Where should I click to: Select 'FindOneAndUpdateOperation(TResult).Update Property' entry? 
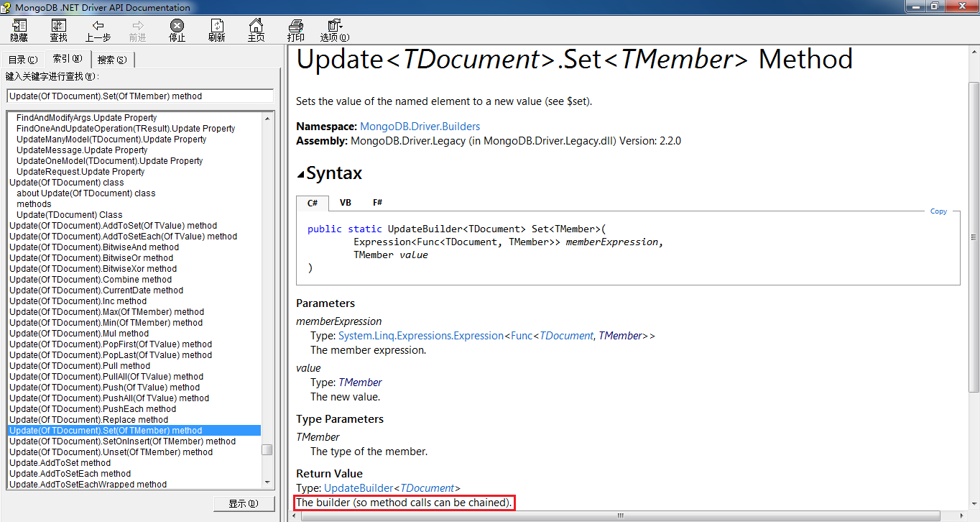(x=126, y=129)
